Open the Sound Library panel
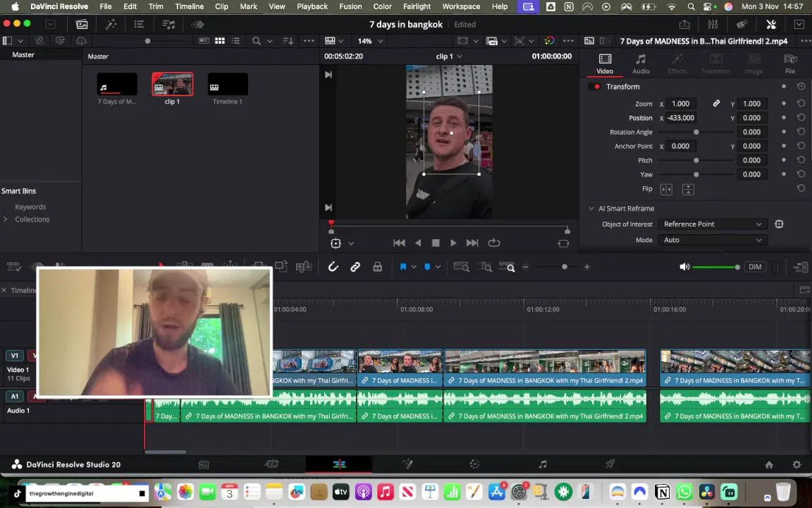 pos(168,25)
